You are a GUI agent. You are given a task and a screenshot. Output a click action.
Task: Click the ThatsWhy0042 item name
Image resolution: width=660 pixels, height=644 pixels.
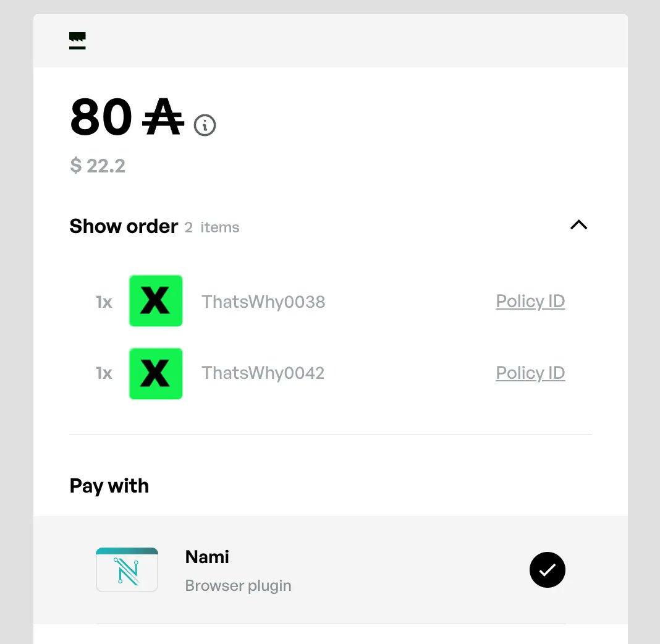click(263, 373)
